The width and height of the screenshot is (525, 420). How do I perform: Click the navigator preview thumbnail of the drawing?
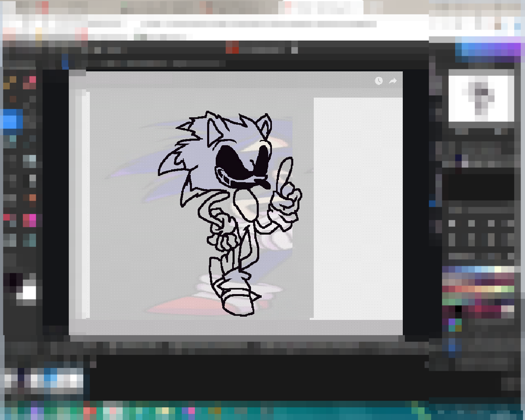(481, 99)
